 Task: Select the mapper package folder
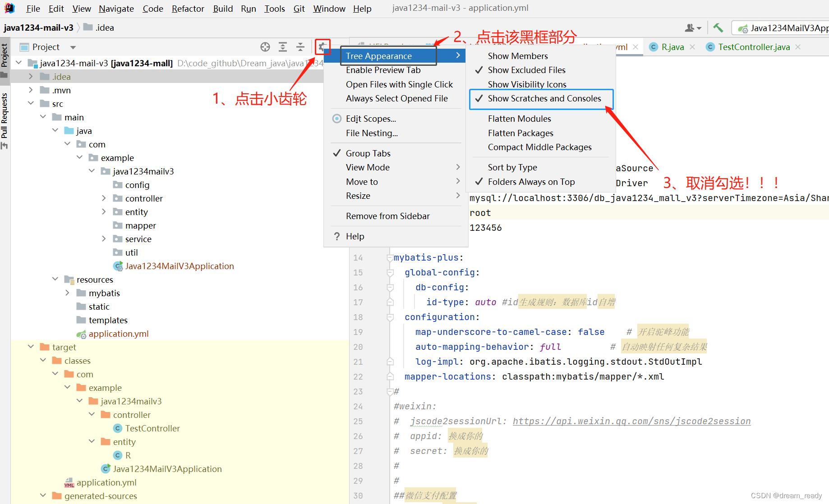(134, 225)
